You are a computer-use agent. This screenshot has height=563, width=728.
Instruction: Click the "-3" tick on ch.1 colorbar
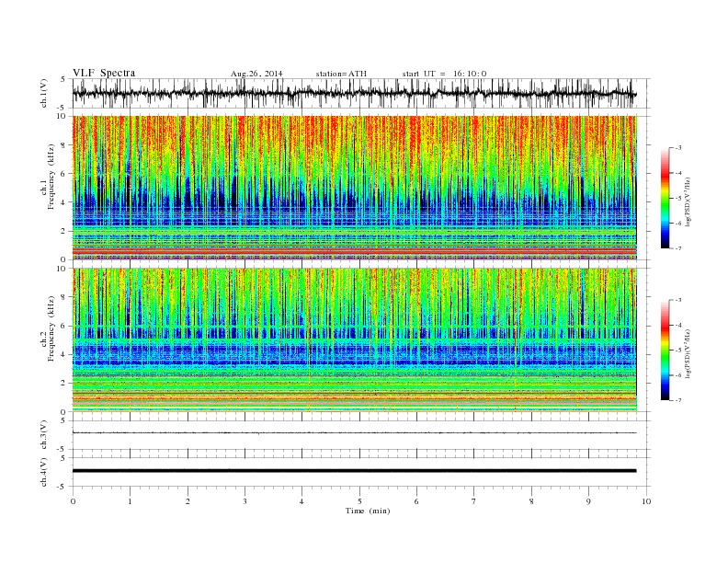(677, 148)
